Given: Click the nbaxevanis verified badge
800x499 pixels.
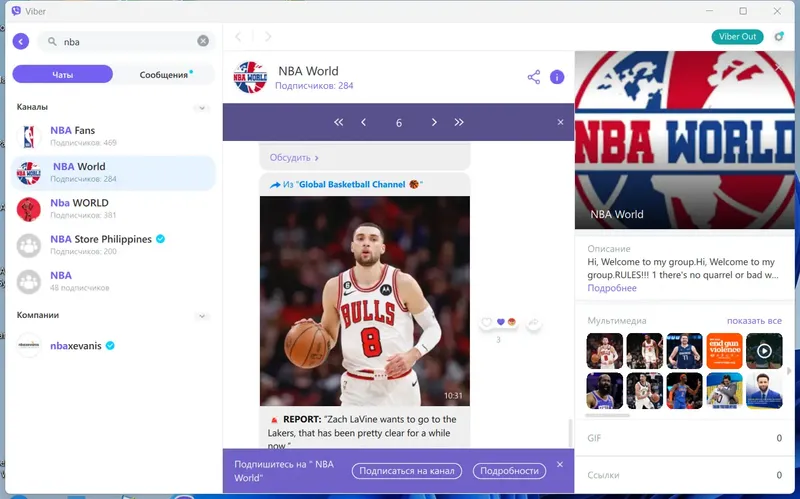Looking at the screenshot, I should pyautogui.click(x=110, y=345).
